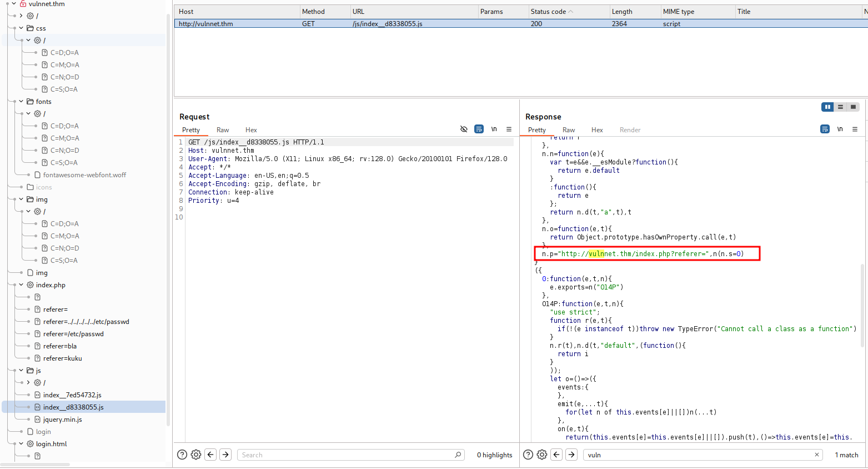Disable soft word wrap in Response pane
Screen dimensions: 868x469
pyautogui.click(x=824, y=129)
